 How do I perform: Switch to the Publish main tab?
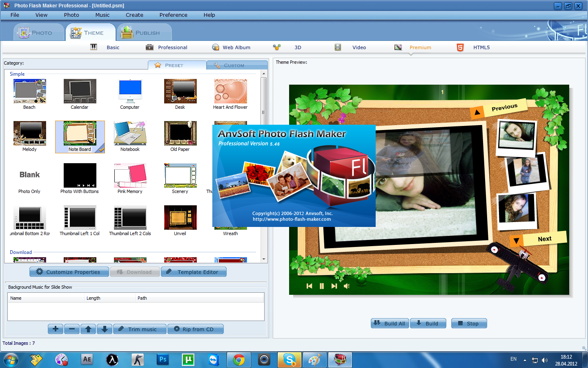point(144,32)
